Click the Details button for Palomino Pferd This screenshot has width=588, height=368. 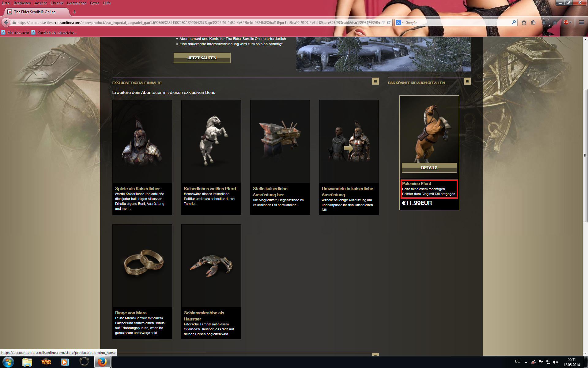pos(429,168)
